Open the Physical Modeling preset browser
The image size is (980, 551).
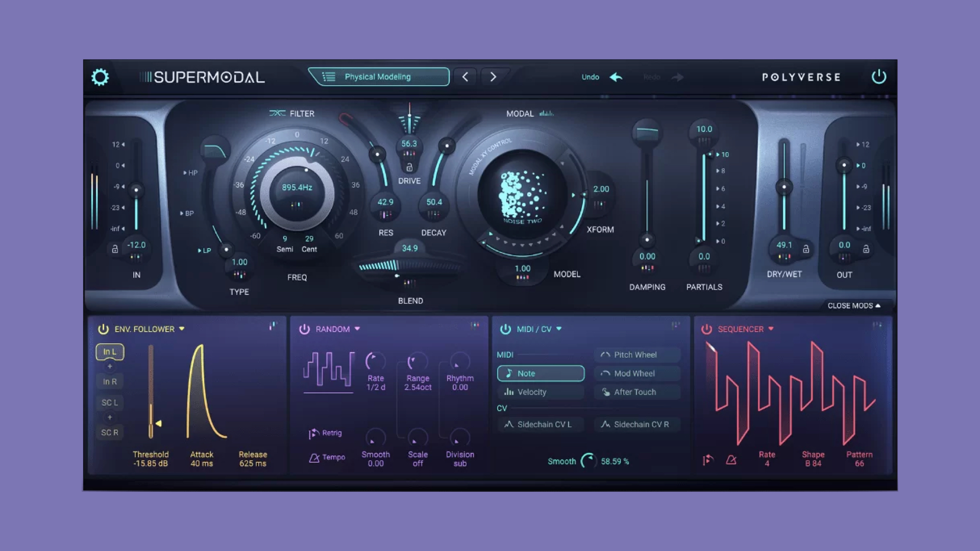379,77
